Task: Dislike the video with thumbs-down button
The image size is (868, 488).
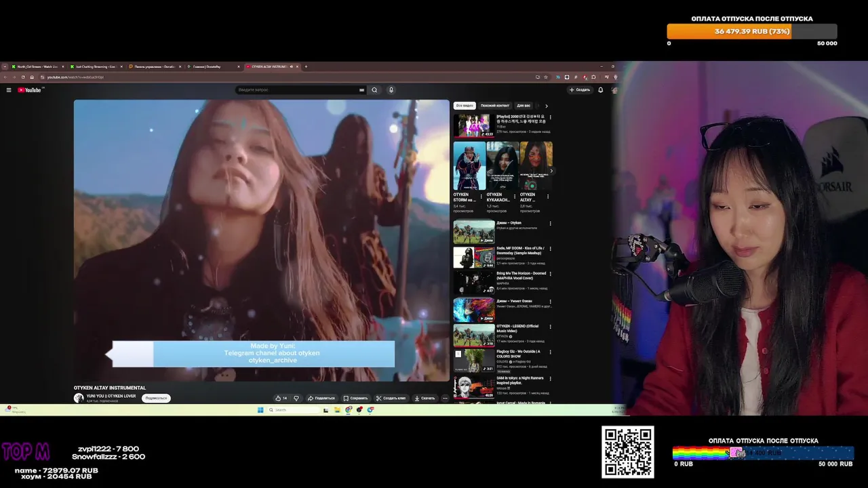Action: 296,399
